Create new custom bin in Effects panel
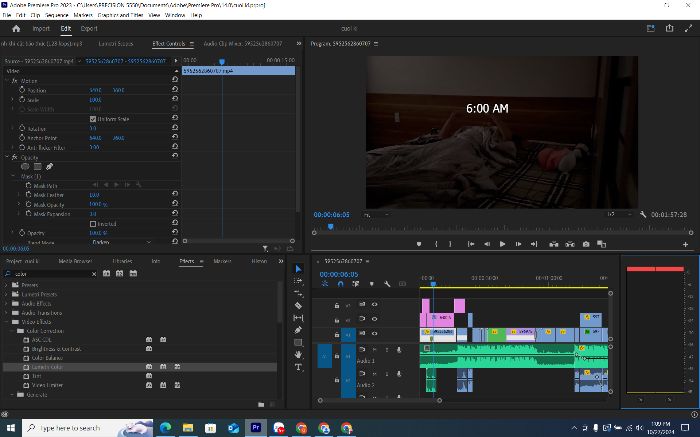700x437 pixels. 261,404
